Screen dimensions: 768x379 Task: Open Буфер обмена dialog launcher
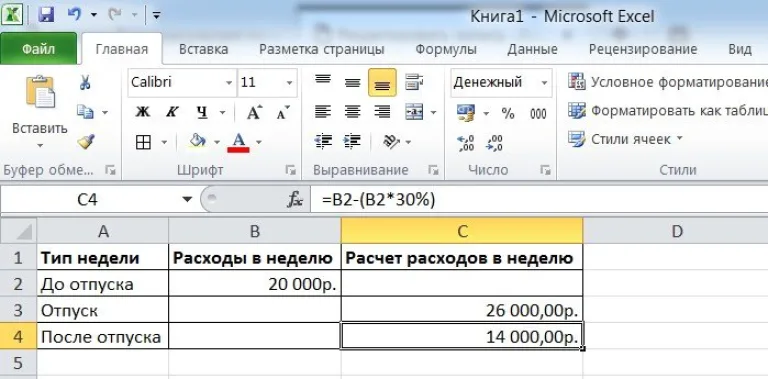110,170
